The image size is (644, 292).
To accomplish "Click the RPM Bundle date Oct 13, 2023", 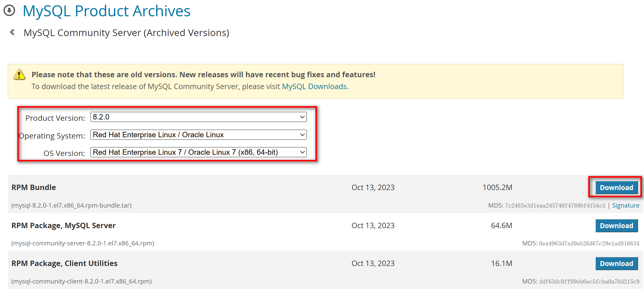I will 373,187.
